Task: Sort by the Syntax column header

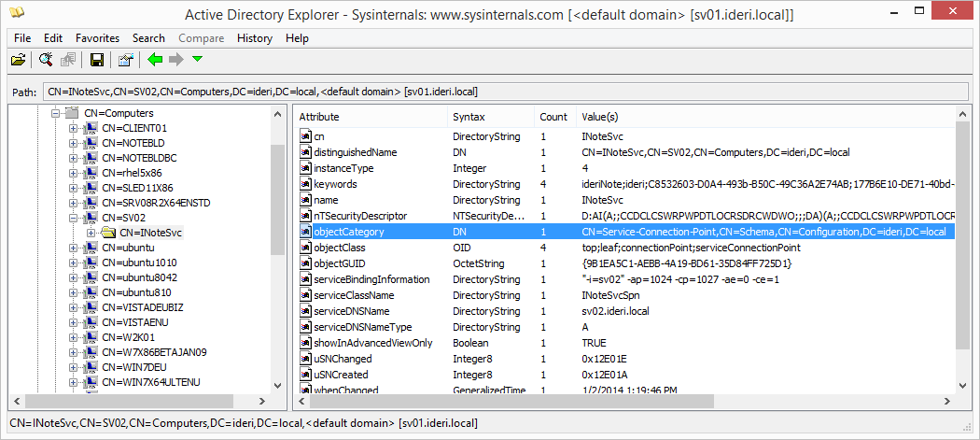Action: coord(491,117)
